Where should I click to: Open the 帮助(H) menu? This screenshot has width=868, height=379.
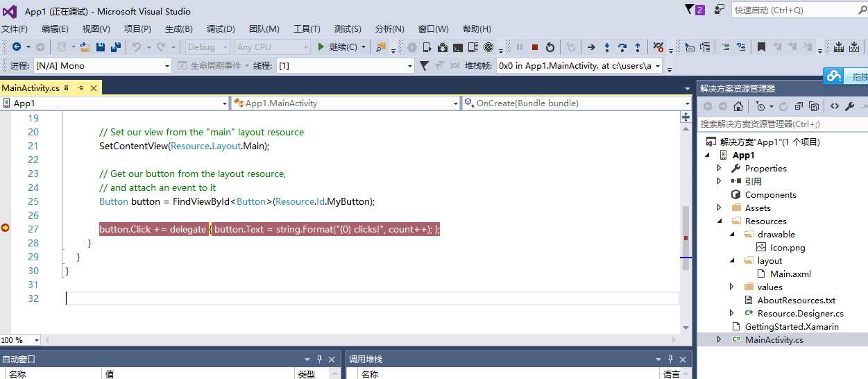477,28
